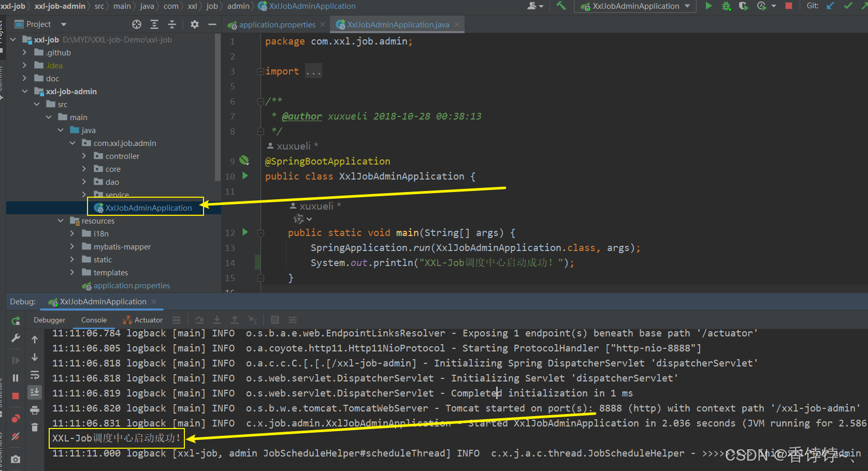Click the Profiler run icon

coord(762,6)
